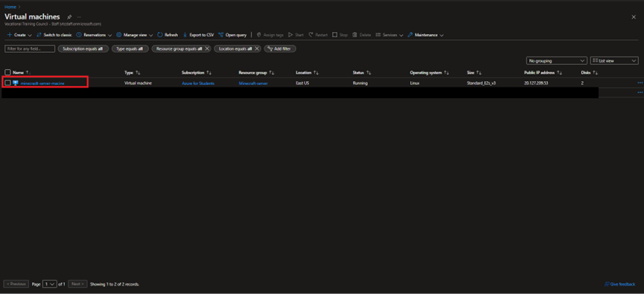
Task: Open more options for minecraft-server-macine row
Action: coord(640,83)
